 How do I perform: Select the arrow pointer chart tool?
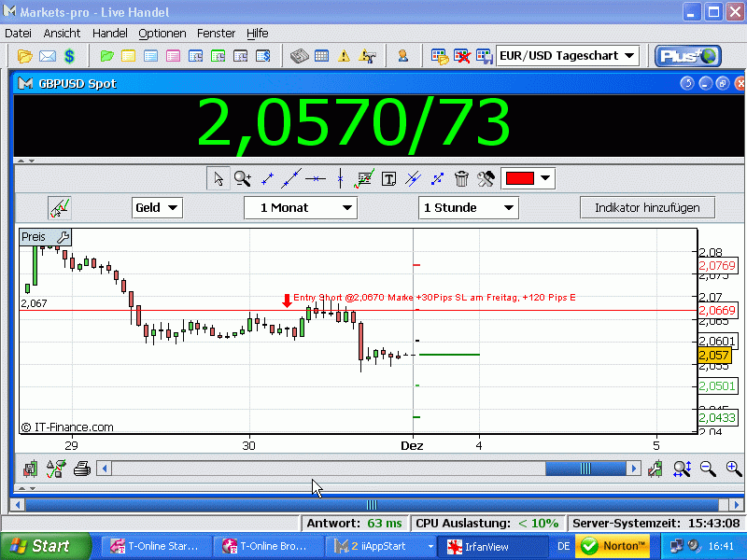pyautogui.click(x=218, y=178)
